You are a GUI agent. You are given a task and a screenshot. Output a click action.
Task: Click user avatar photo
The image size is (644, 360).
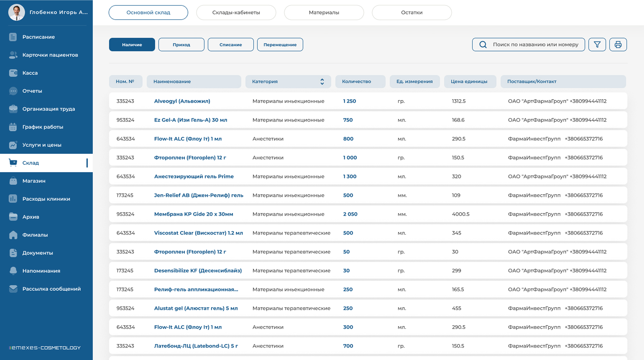pyautogui.click(x=17, y=12)
